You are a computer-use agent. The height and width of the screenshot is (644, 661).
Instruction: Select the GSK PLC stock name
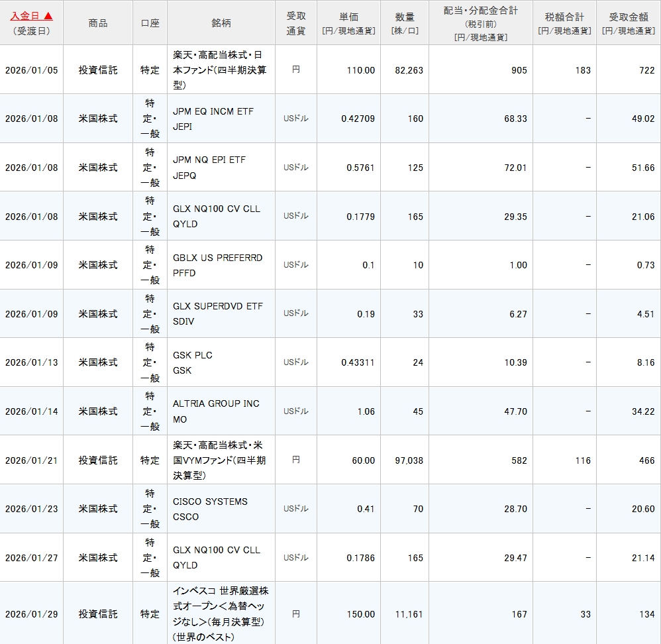coord(192,362)
